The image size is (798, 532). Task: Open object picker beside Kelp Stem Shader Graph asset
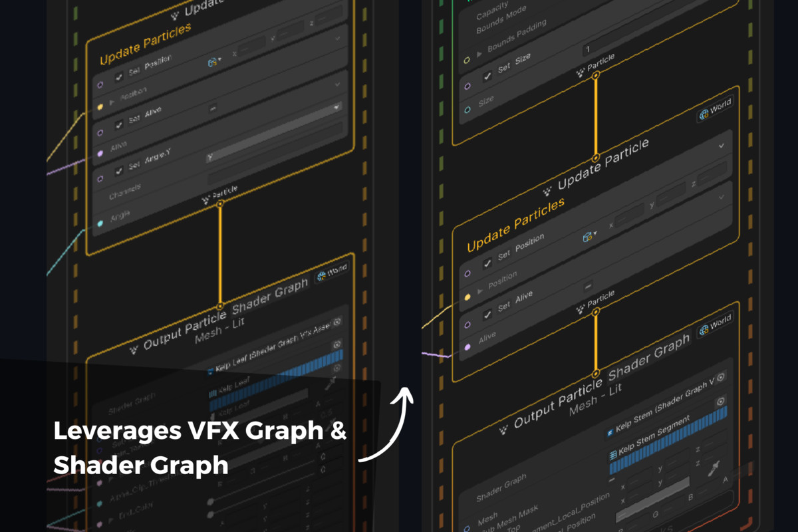[720, 378]
